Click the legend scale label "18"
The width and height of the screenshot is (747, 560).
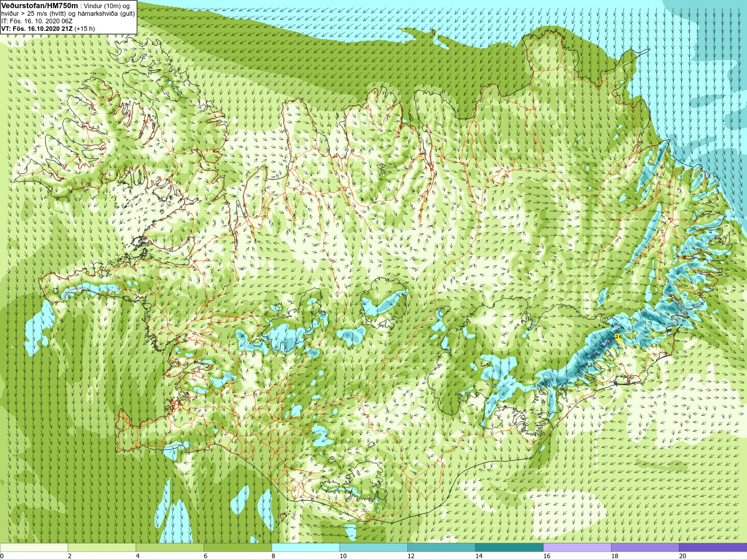click(615, 556)
